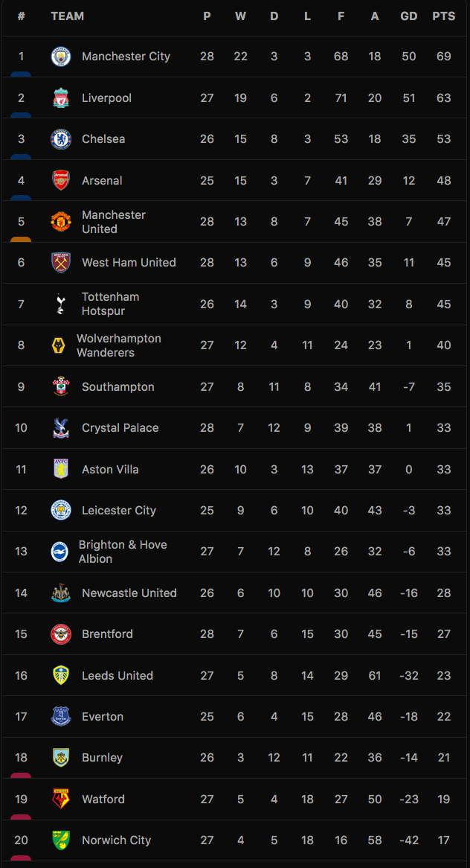Click the Liverpool club crest

tap(61, 98)
